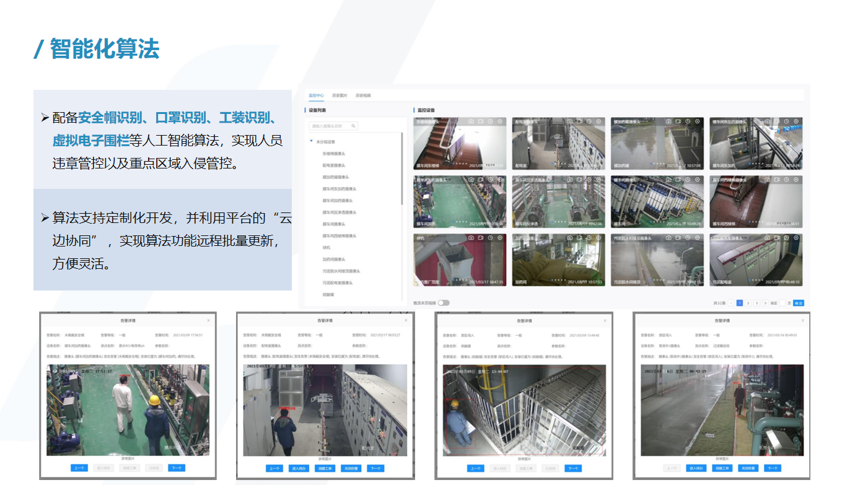Toggle the 推流本页视频 switch
Screen dimensions: 868x485
[x=444, y=303]
